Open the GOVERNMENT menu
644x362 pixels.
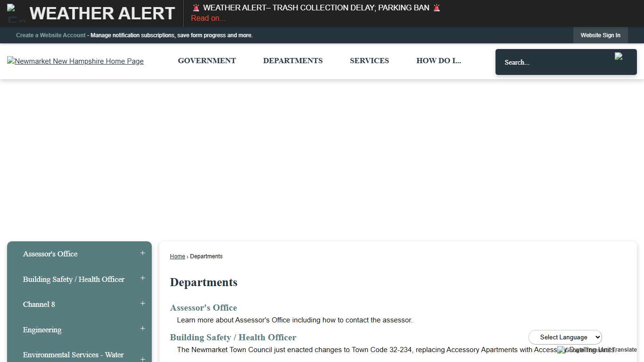coord(206,60)
